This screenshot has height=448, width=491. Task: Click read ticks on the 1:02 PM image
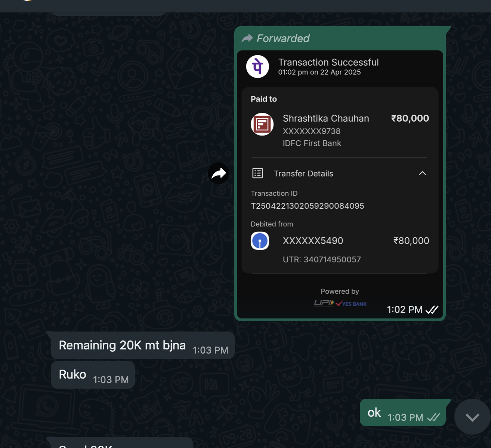(x=432, y=309)
